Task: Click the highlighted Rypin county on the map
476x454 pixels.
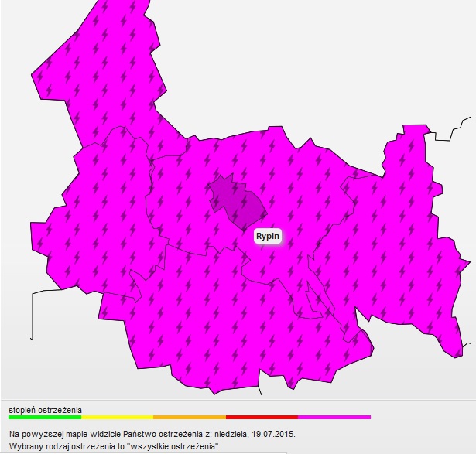Action: click(x=238, y=203)
